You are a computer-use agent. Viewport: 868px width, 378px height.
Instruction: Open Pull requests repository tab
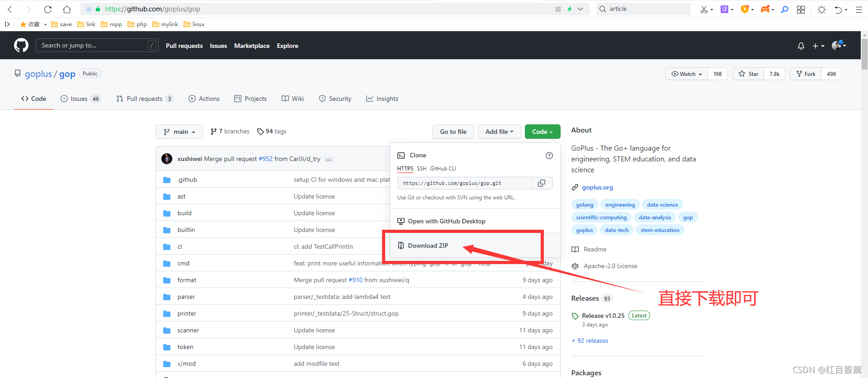click(145, 99)
